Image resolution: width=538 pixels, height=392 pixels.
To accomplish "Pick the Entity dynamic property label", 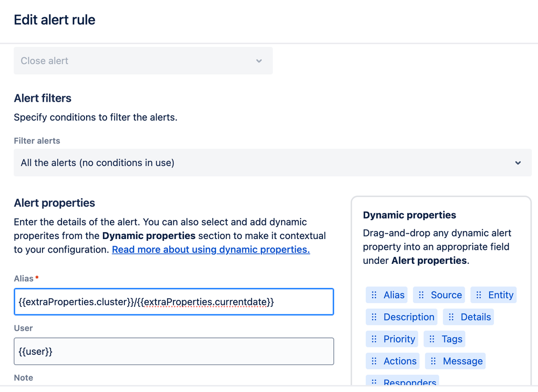I will pos(501,295).
